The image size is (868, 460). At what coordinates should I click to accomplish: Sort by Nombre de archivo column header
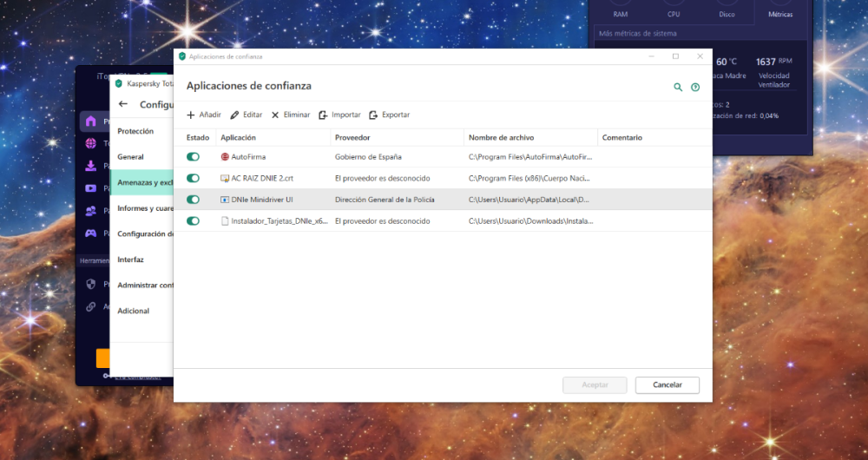click(501, 137)
